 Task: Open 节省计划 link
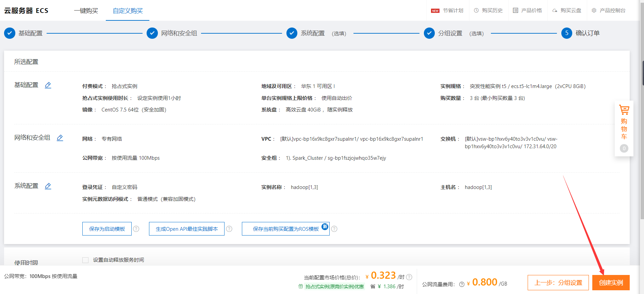pyautogui.click(x=453, y=11)
